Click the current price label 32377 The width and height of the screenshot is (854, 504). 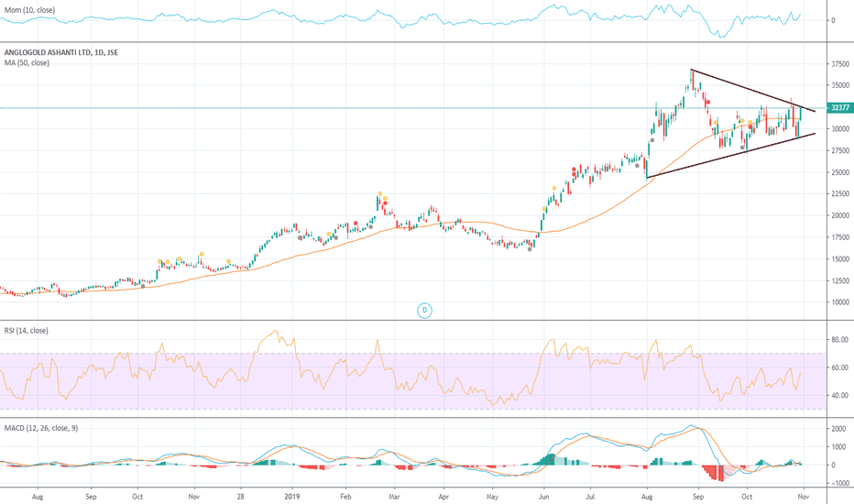tap(839, 108)
